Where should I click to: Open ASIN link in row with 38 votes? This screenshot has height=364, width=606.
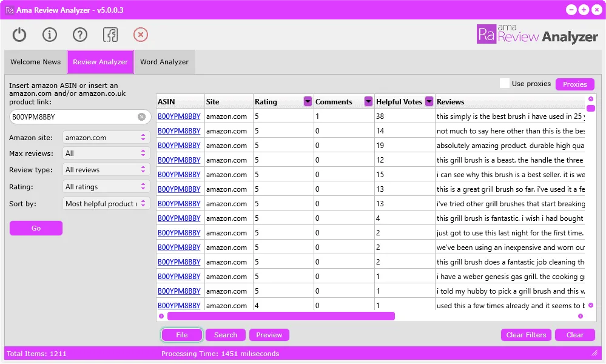179,116
